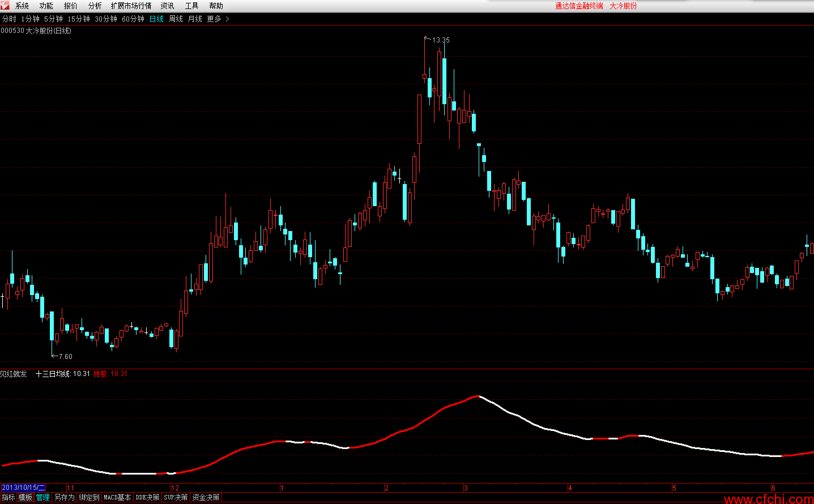
Task: Click the 指标 tab at bottom
Action: 8,497
